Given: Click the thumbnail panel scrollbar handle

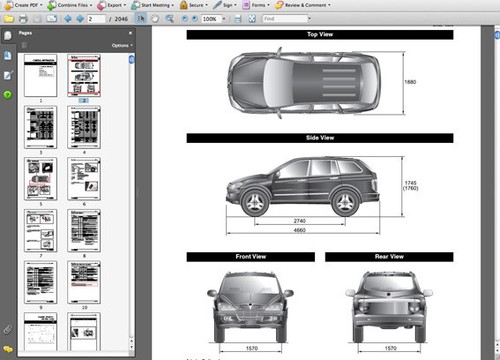Looking at the screenshot, I should point(131,59).
